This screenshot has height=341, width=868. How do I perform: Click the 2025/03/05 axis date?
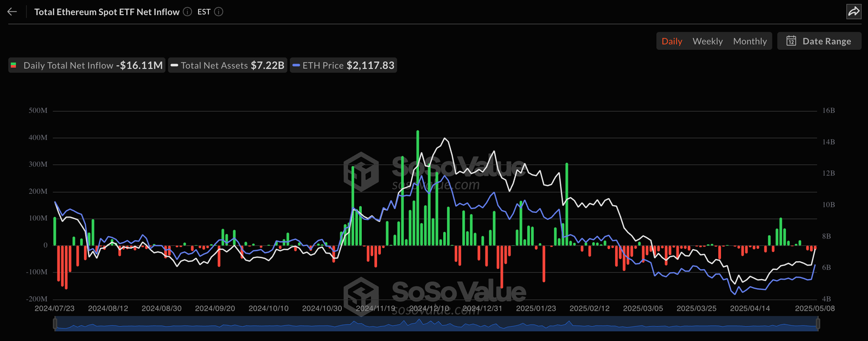click(643, 308)
